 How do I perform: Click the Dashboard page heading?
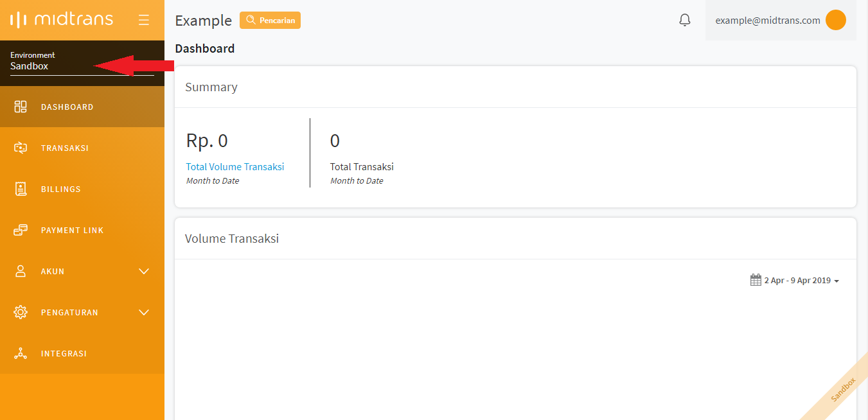click(205, 48)
